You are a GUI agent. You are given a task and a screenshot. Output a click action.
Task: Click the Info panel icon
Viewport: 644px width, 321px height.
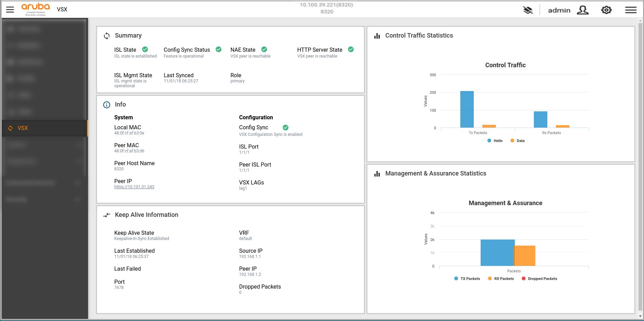coord(107,105)
